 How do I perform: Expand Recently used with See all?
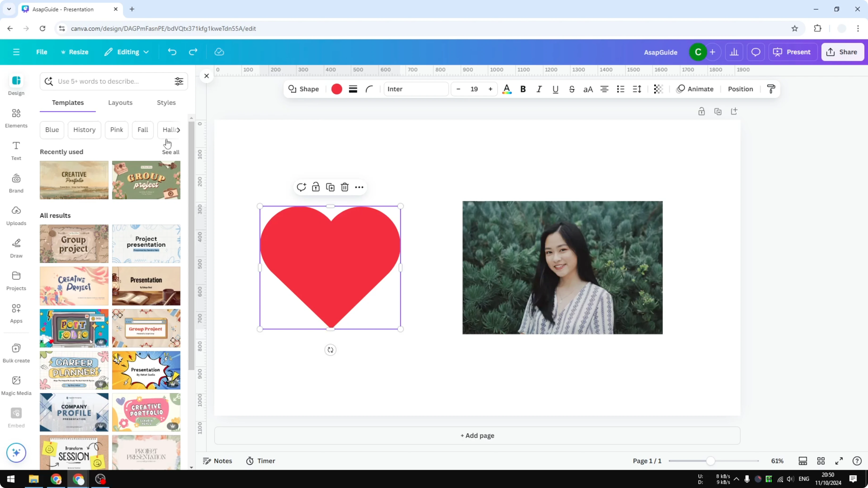[x=171, y=152]
